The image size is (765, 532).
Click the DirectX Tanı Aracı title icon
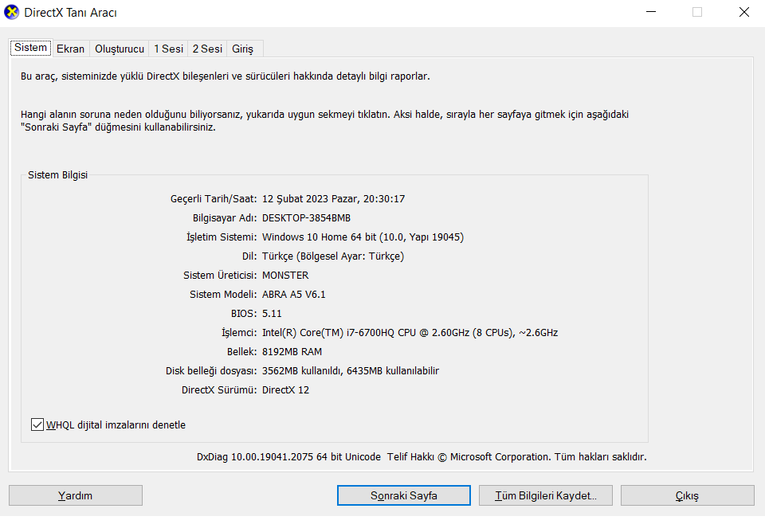[x=11, y=12]
